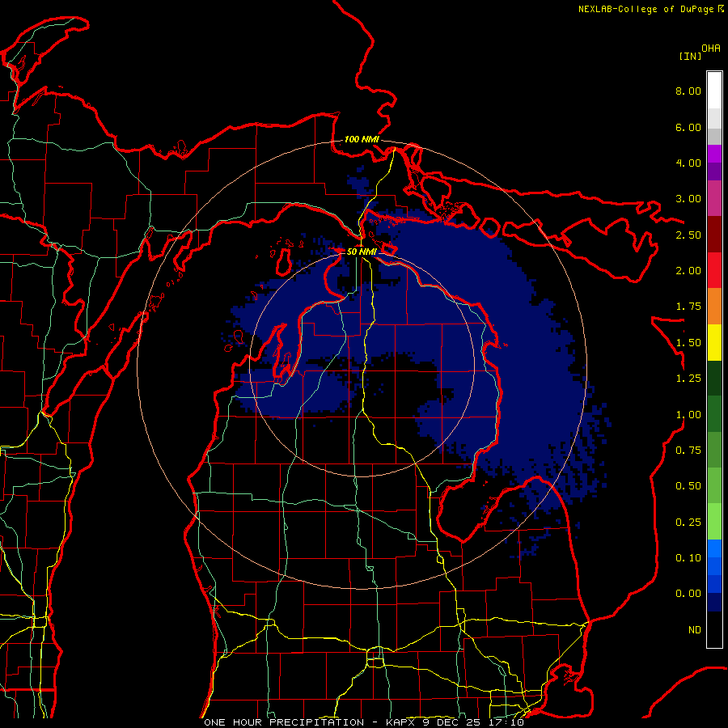Pick the orange legend swatch beside 1.75
Image resolution: width=728 pixels, height=728 pixels.
click(714, 307)
